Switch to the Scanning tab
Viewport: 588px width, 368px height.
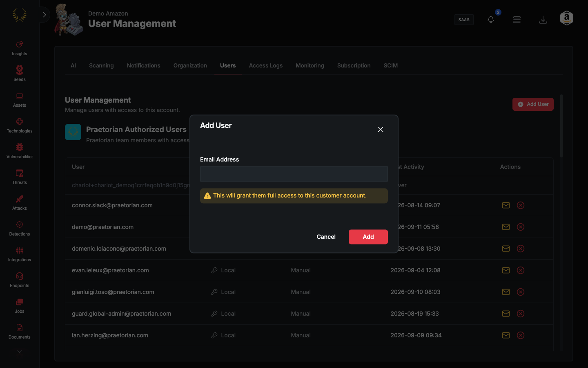pos(101,65)
